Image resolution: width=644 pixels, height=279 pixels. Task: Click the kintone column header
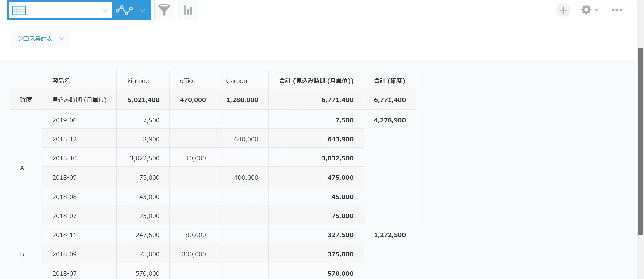pyautogui.click(x=138, y=81)
